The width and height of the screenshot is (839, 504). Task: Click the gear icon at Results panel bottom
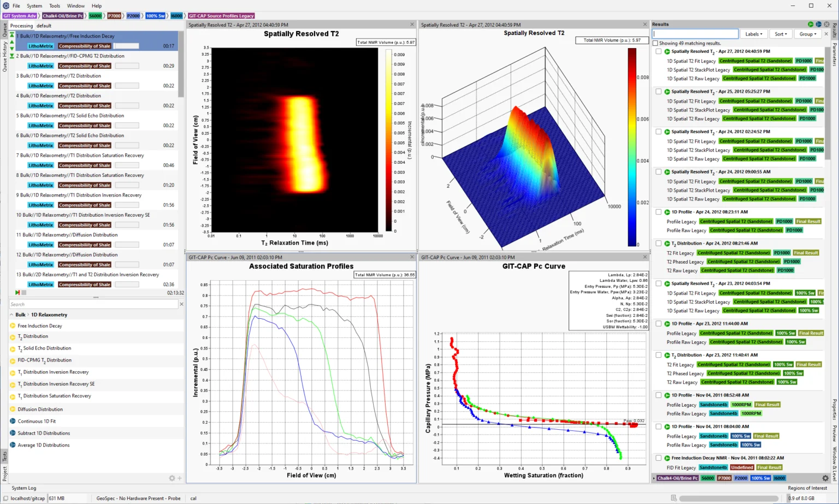tap(825, 478)
